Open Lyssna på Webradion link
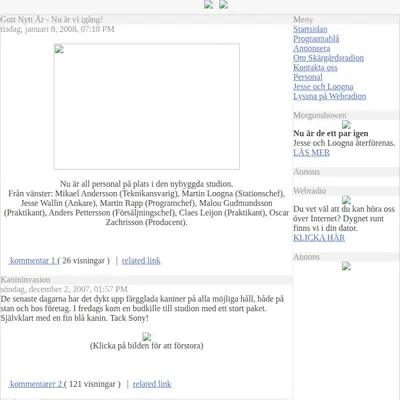This screenshot has width=400, height=400. pyautogui.click(x=330, y=96)
